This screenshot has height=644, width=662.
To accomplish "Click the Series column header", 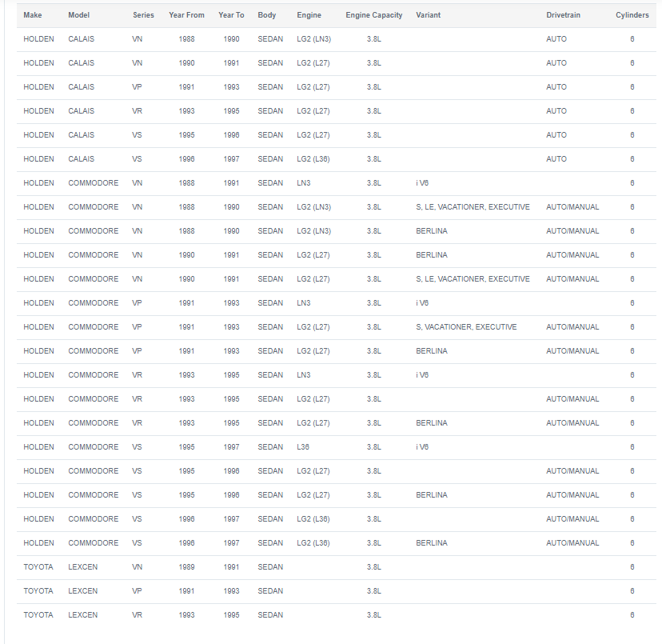I will click(143, 14).
